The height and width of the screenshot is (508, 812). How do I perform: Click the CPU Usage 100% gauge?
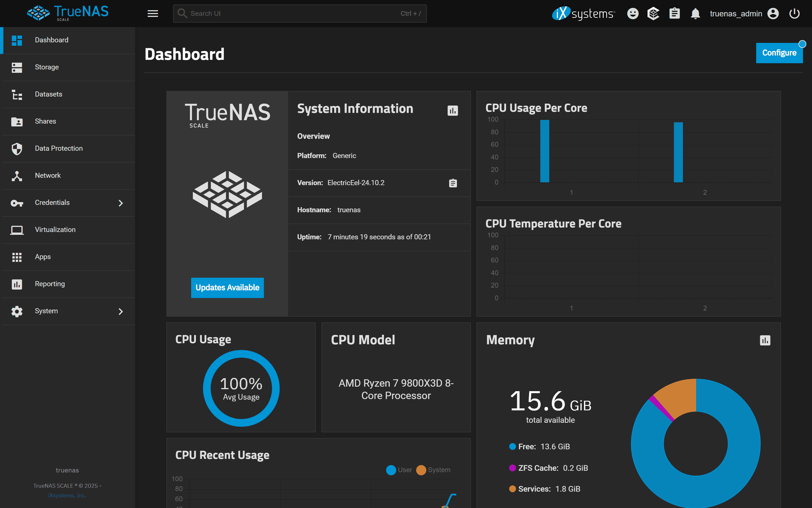[241, 388]
